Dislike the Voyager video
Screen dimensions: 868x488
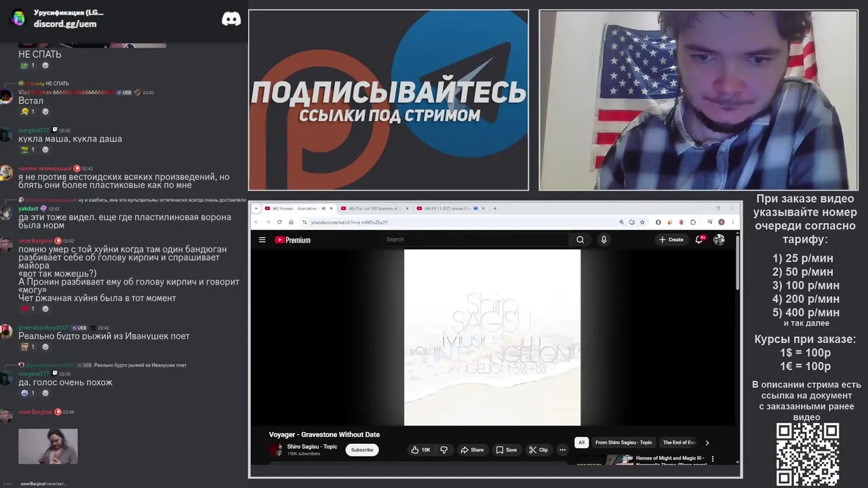[444, 449]
